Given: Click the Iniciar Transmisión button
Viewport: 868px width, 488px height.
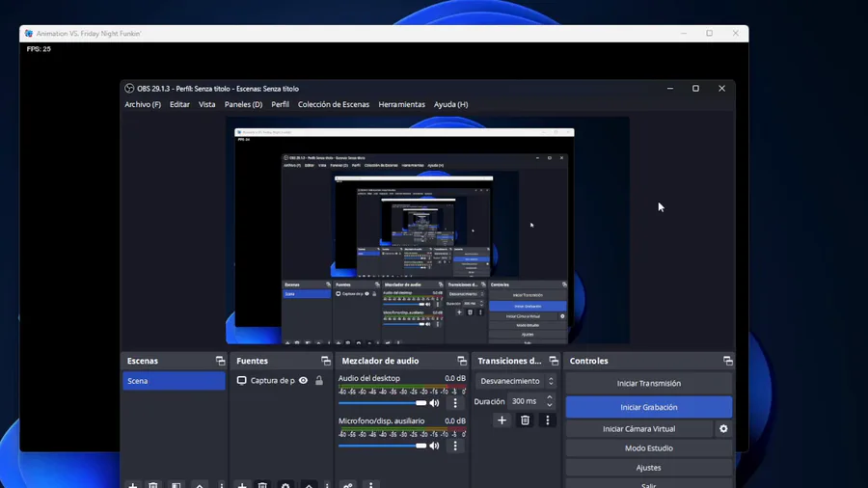Looking at the screenshot, I should (x=649, y=383).
